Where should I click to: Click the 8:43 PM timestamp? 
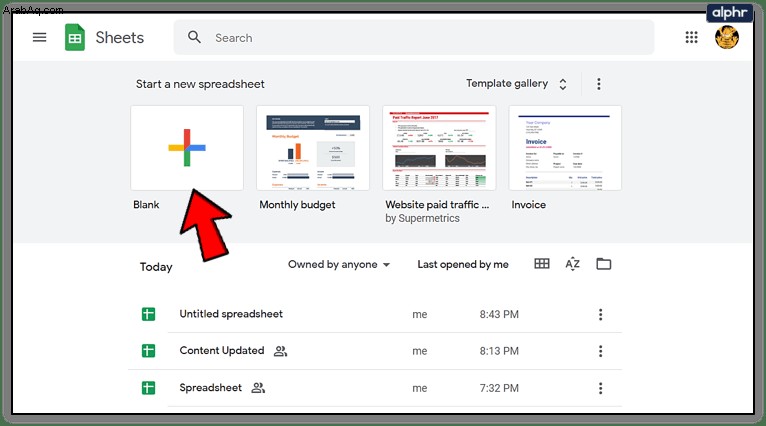coord(499,315)
